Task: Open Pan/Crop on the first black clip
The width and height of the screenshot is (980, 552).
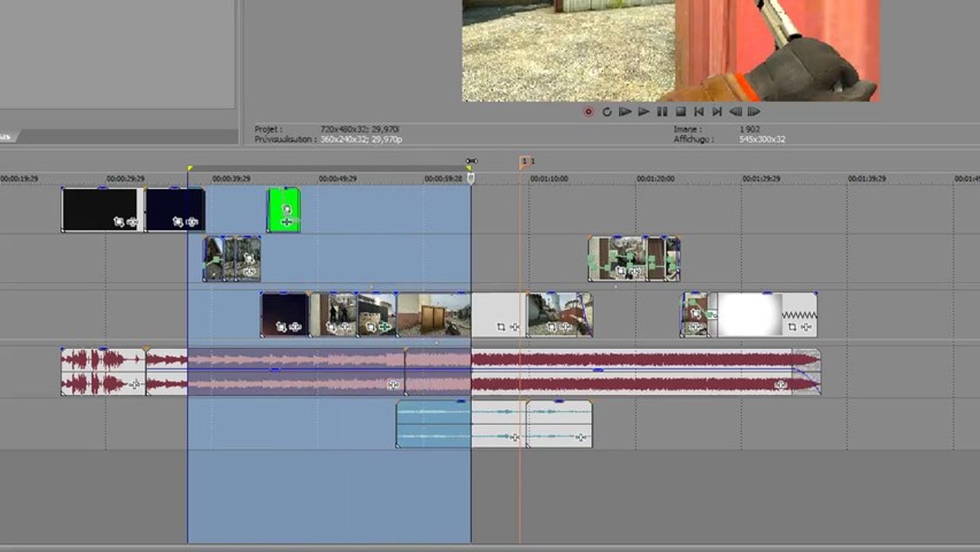Action: coord(119,222)
